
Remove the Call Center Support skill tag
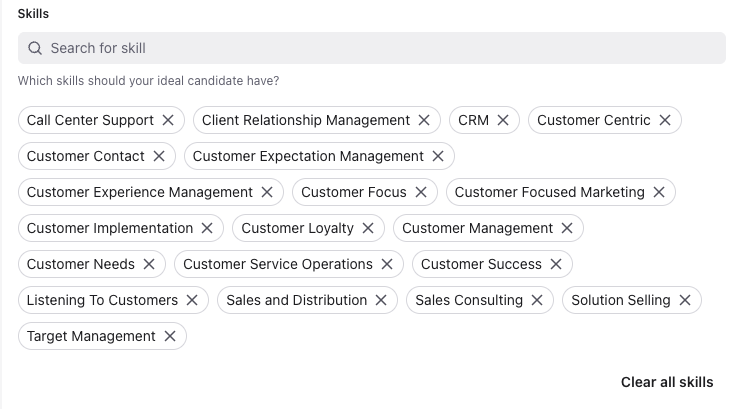click(168, 120)
